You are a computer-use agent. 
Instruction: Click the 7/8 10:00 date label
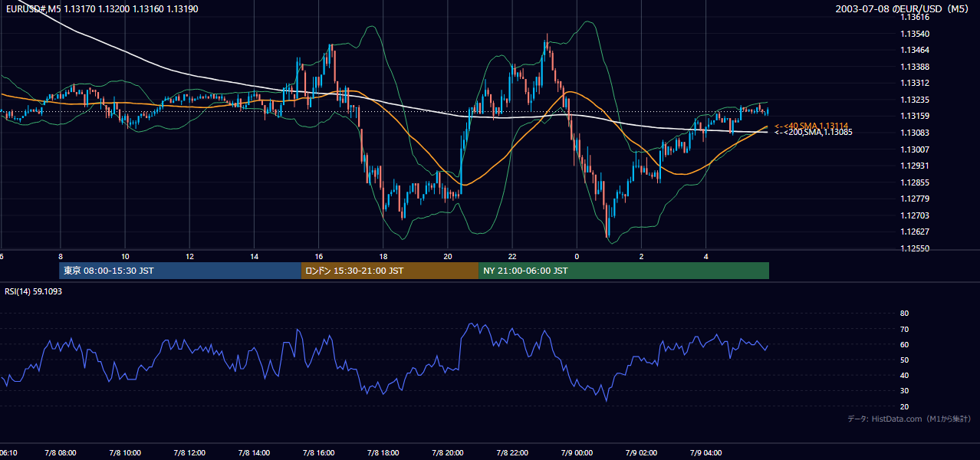point(125,453)
